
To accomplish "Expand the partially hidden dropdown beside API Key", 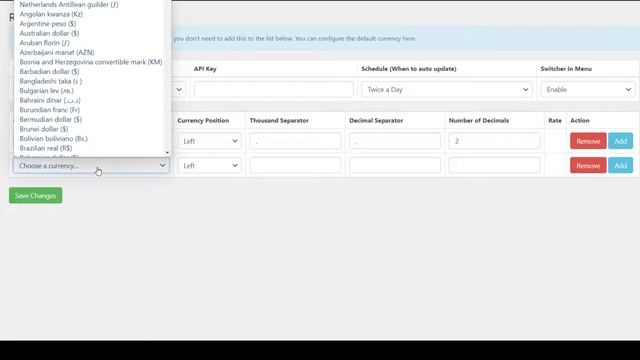I will (179, 89).
